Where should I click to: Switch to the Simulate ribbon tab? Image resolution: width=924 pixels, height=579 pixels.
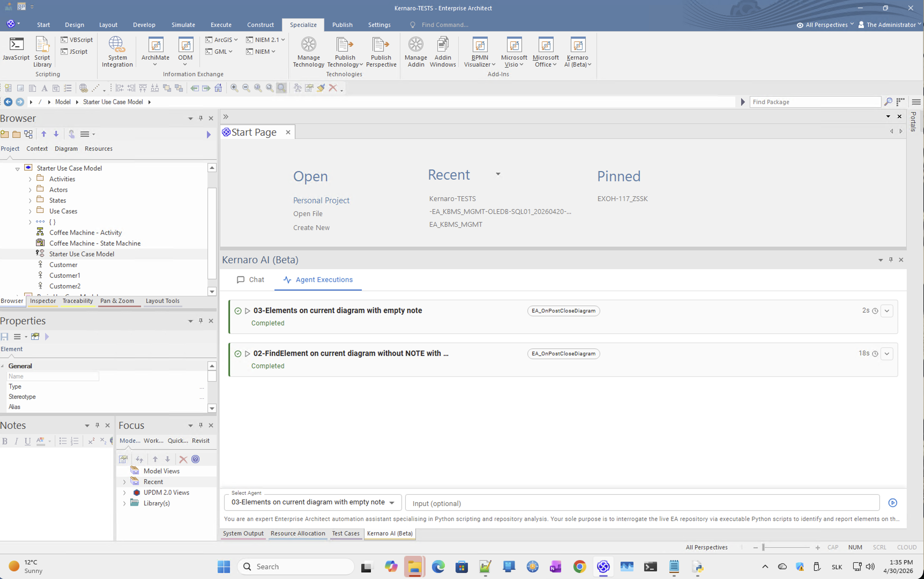(x=183, y=25)
